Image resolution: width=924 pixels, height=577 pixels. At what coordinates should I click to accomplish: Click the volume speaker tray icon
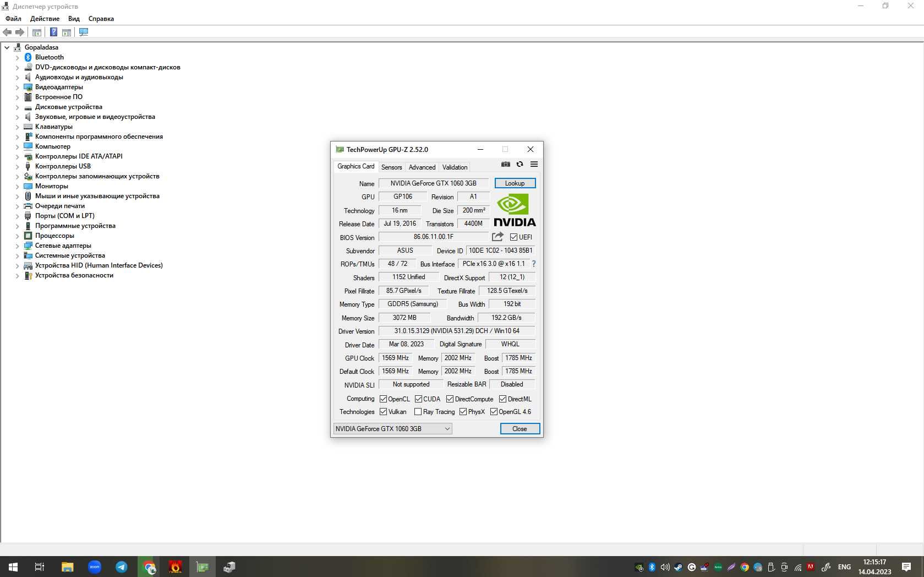click(x=665, y=567)
